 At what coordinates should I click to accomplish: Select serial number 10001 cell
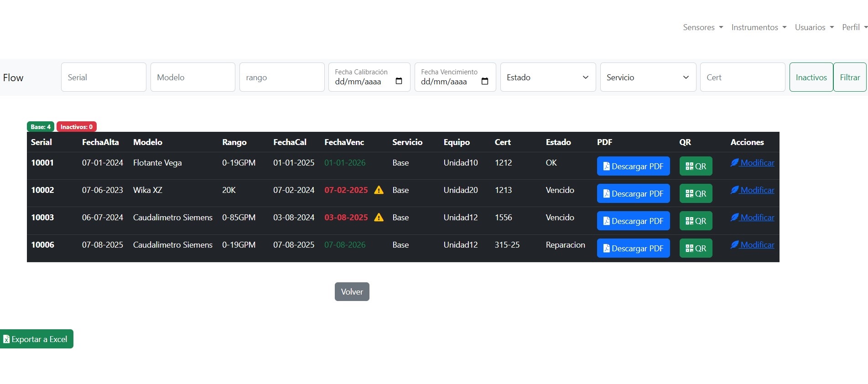click(42, 163)
